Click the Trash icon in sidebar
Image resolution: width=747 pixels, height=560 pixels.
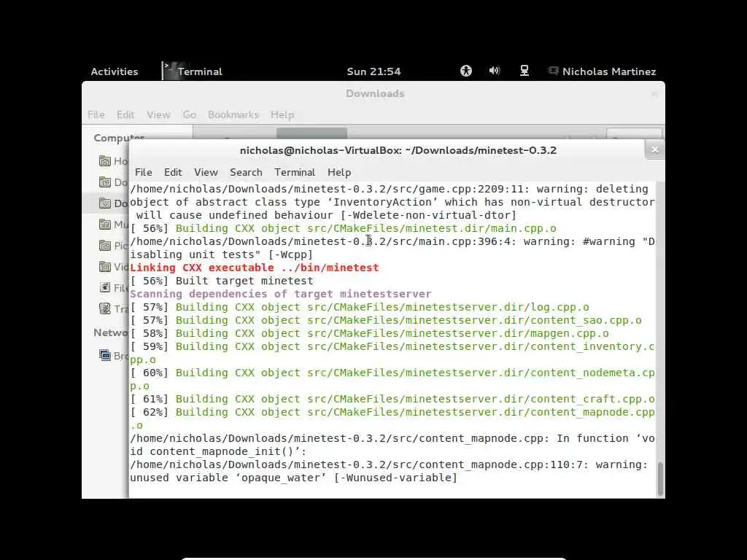click(x=105, y=308)
